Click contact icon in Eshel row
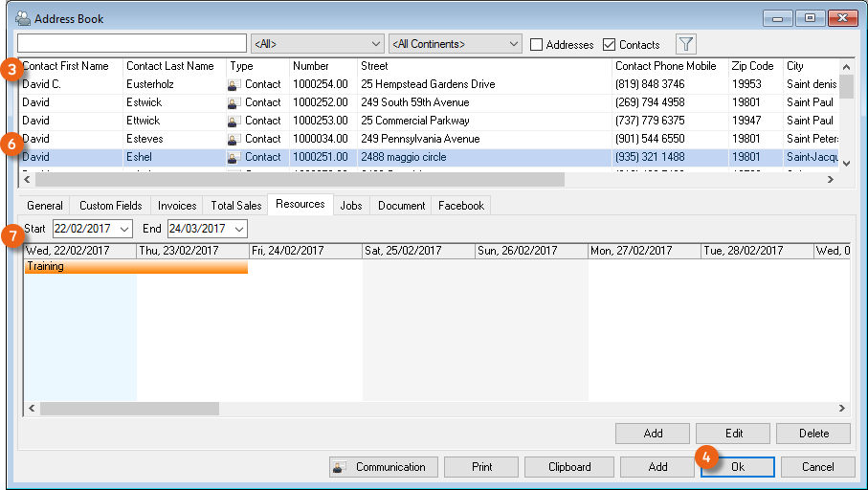 click(234, 157)
